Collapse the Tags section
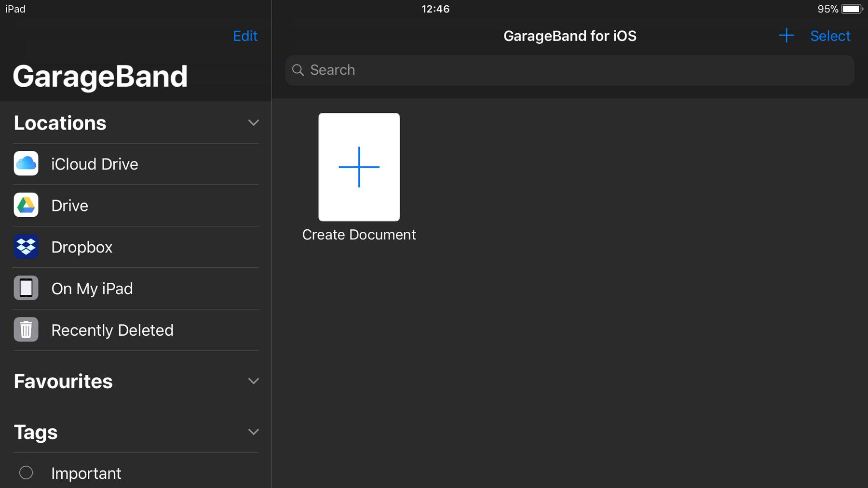The image size is (868, 488). click(254, 432)
